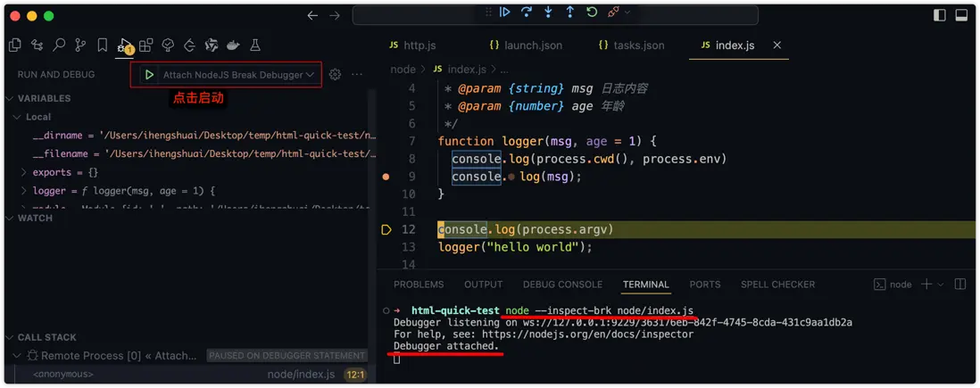980x388 pixels.
Task: Split the terminal panel
Action: [x=960, y=285]
